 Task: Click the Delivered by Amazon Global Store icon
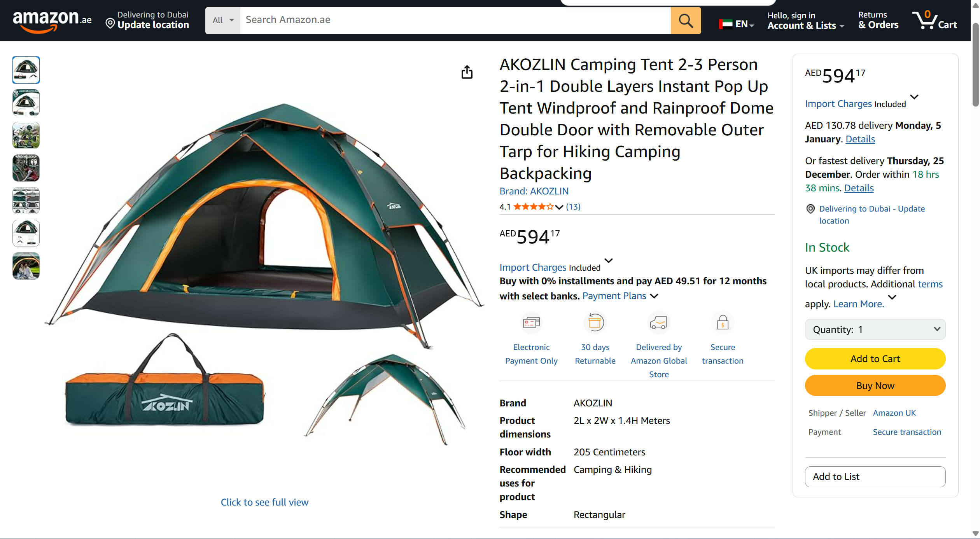(659, 322)
